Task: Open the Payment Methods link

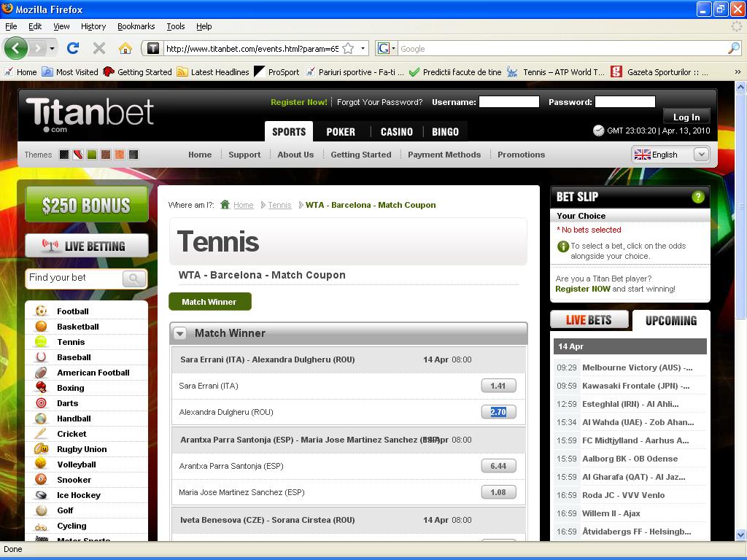Action: [x=444, y=155]
